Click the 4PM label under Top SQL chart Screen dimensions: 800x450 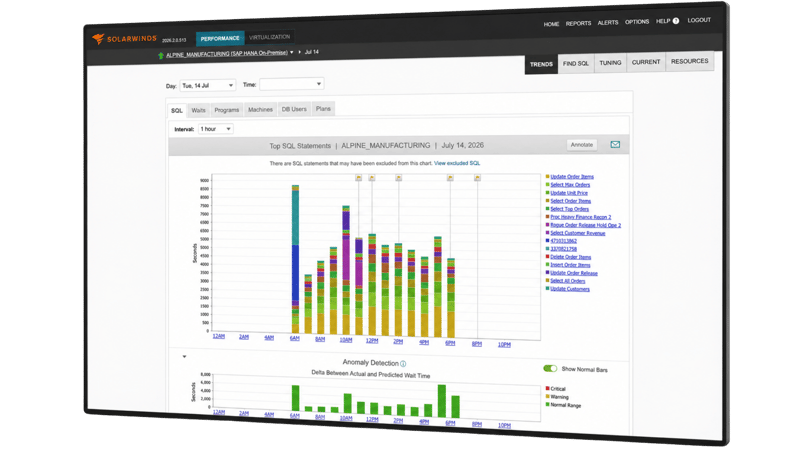(424, 342)
